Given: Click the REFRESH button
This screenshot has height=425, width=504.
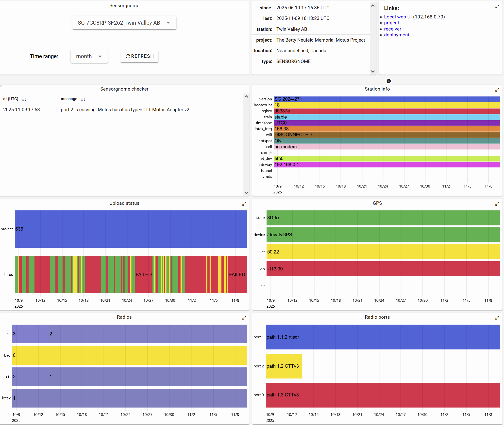Looking at the screenshot, I should click(x=139, y=56).
